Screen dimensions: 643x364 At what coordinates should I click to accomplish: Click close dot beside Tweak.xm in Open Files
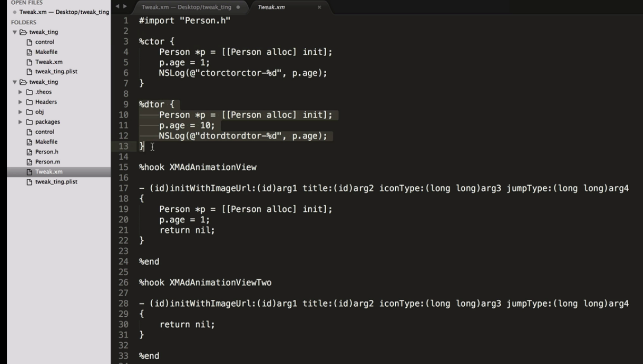(14, 12)
